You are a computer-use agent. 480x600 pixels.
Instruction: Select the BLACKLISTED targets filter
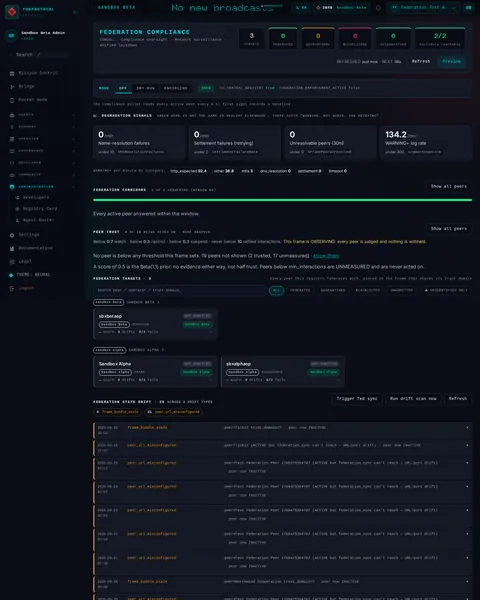coord(368,290)
